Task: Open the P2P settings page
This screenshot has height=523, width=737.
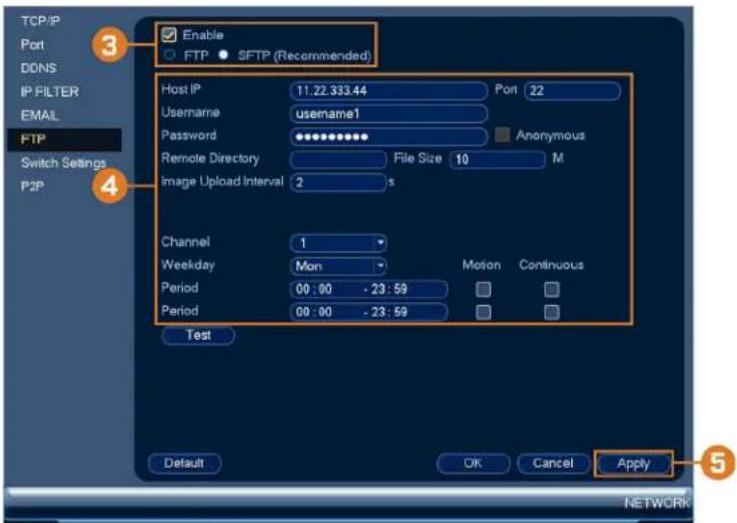Action: click(x=32, y=187)
